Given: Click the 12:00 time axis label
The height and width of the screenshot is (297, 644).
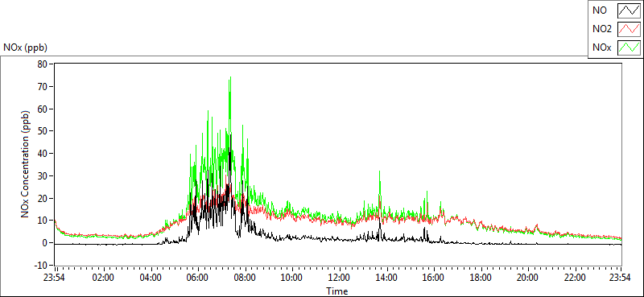Looking at the screenshot, I should click(339, 277).
